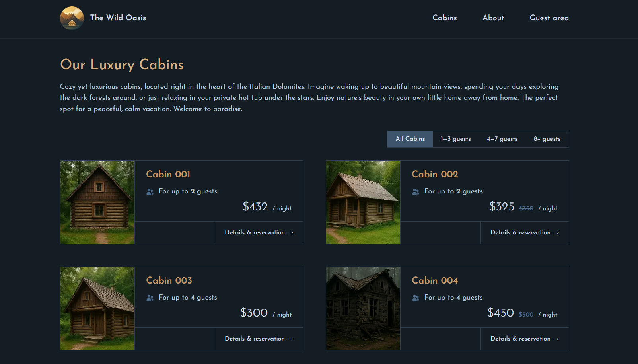Go to the About page
The height and width of the screenshot is (364, 638).
pyautogui.click(x=493, y=18)
